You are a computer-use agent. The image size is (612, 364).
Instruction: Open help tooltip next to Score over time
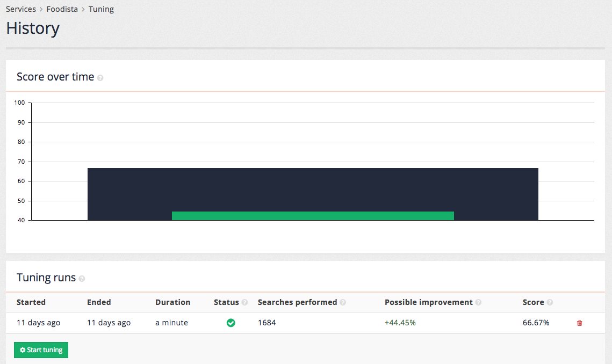[x=100, y=78]
